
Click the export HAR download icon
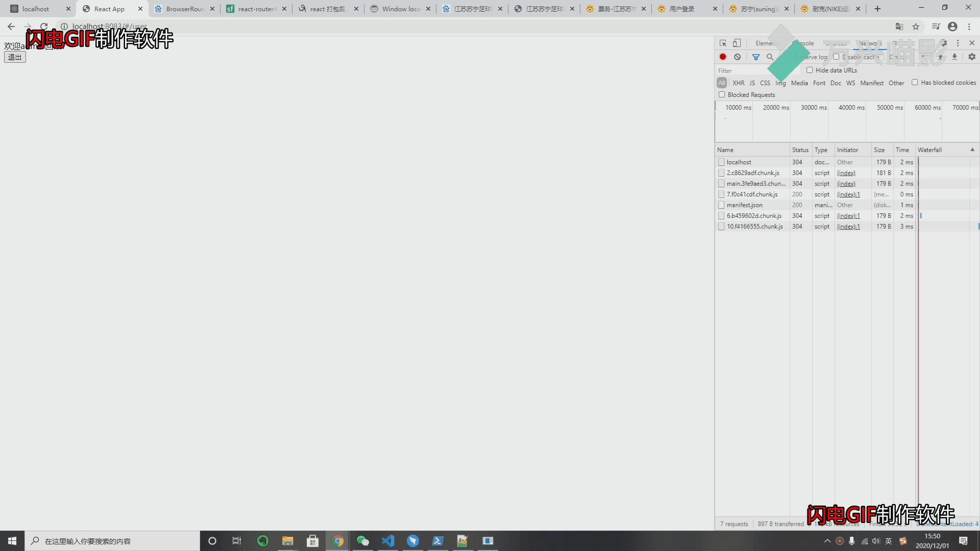click(954, 57)
